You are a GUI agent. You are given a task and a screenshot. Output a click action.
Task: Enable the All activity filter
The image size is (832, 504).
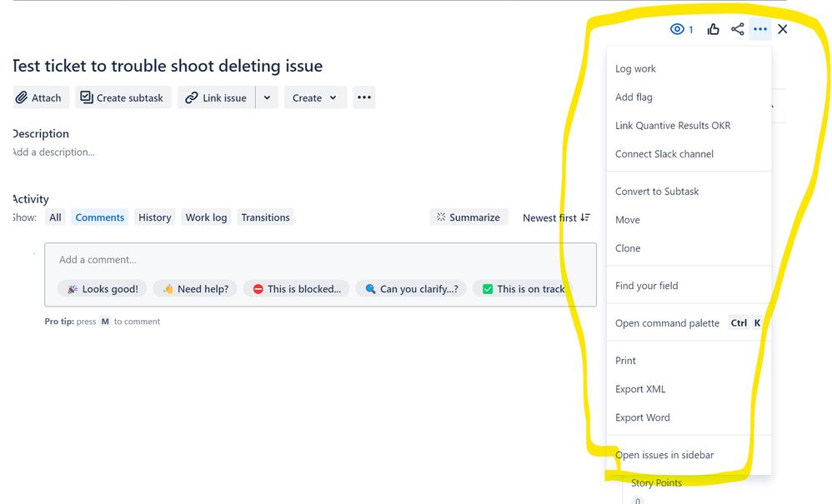[54, 217]
